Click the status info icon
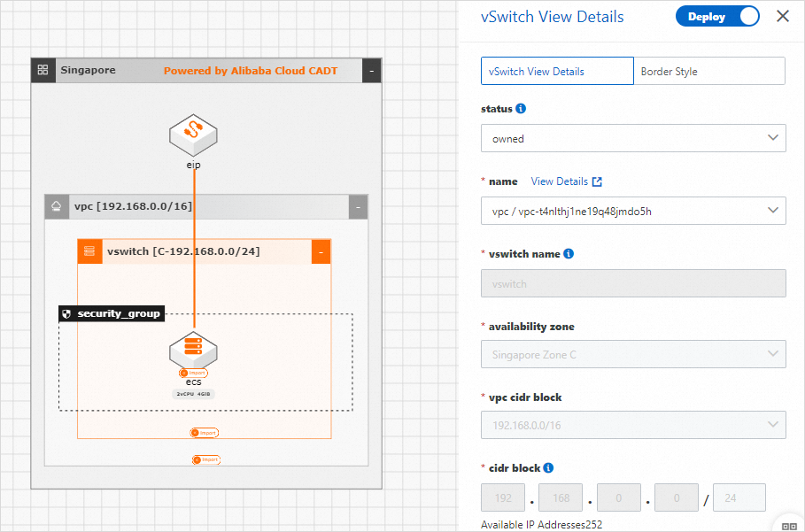Image resolution: width=805 pixels, height=532 pixels. point(521,109)
